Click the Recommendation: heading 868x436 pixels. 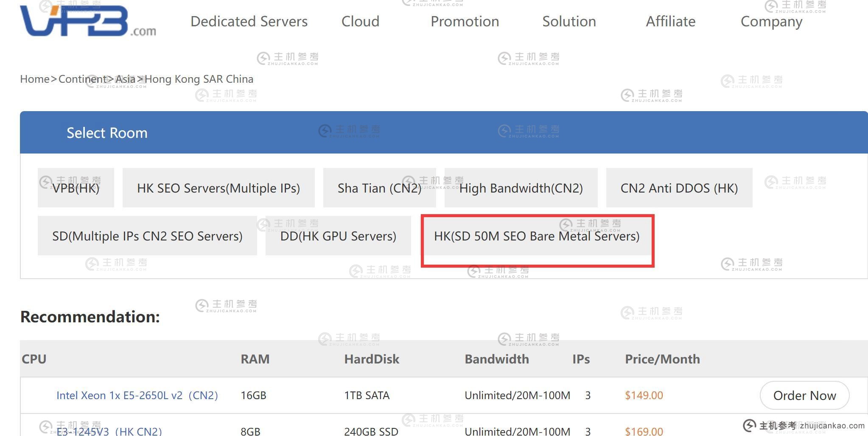[90, 317]
